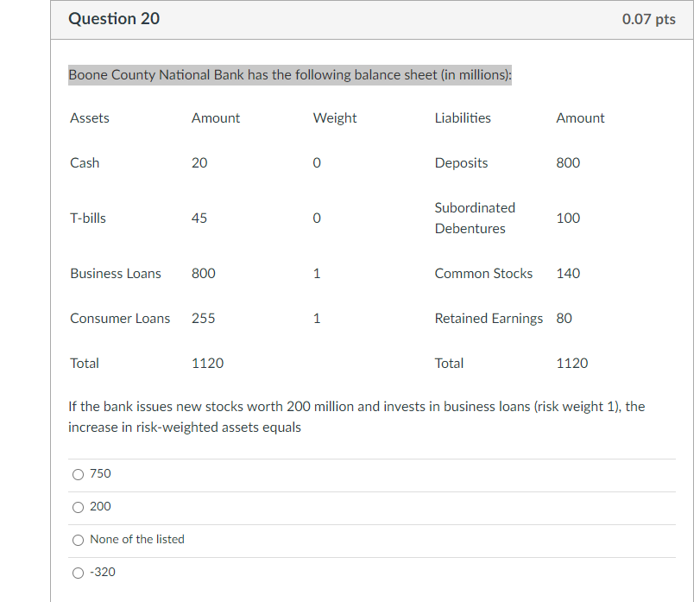Select the 750 radio button
This screenshot has width=700, height=602.
[79, 474]
